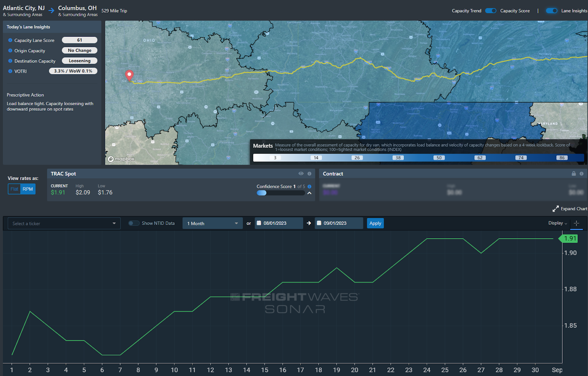Screen dimensions: 588x376
Task: Click legend swatch labeled 50
Action: [439, 158]
